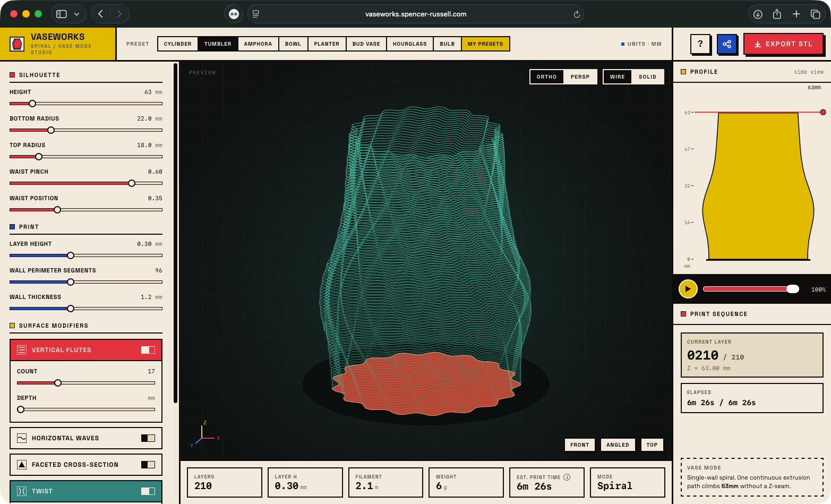Click the Faceted Cross-Section triangle icon
Viewport: 831px width, 504px height.
point(22,465)
